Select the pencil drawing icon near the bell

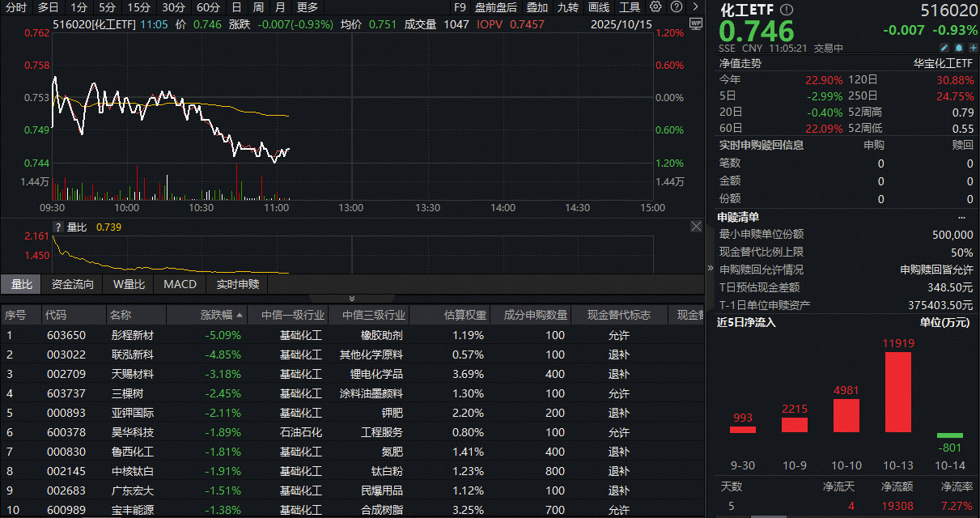coord(944,48)
